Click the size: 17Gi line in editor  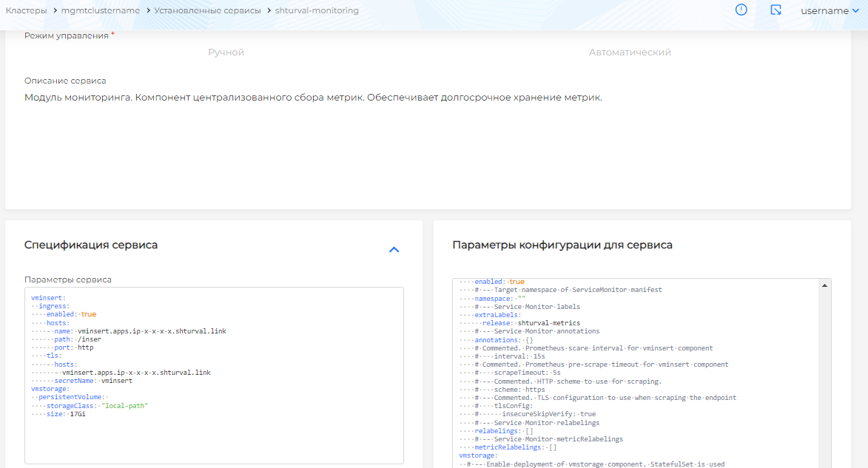coord(67,414)
